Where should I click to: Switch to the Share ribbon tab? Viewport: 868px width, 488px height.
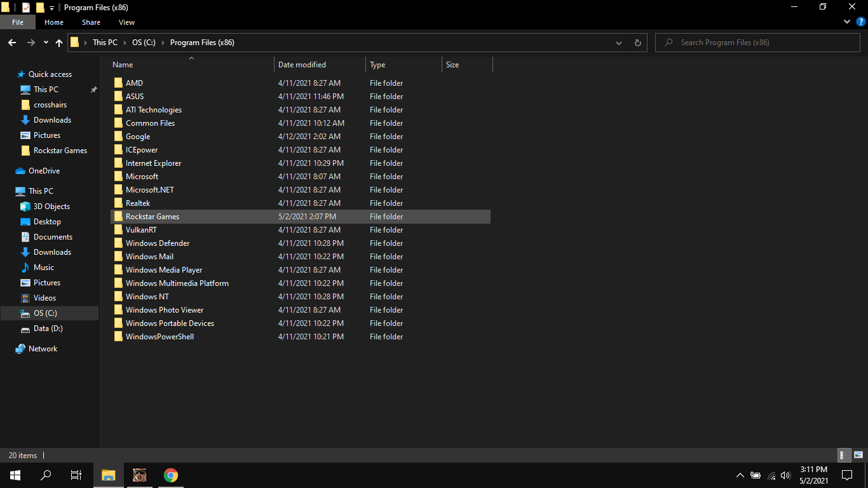click(x=91, y=22)
